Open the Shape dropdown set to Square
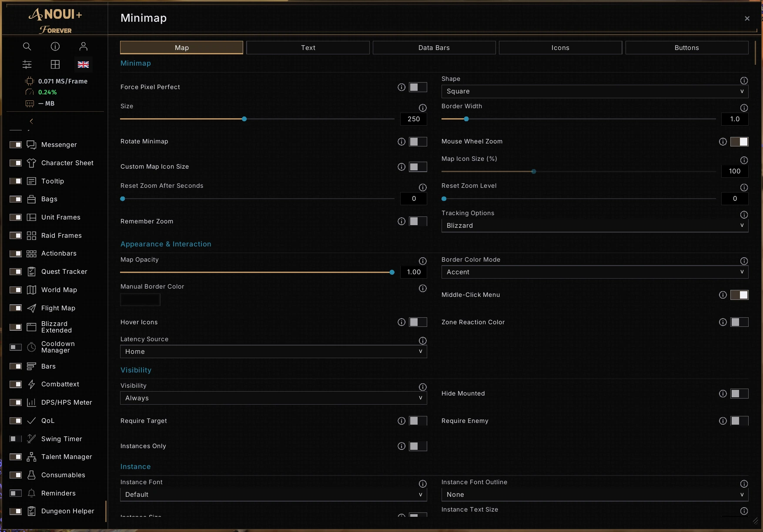The image size is (763, 532). click(595, 92)
